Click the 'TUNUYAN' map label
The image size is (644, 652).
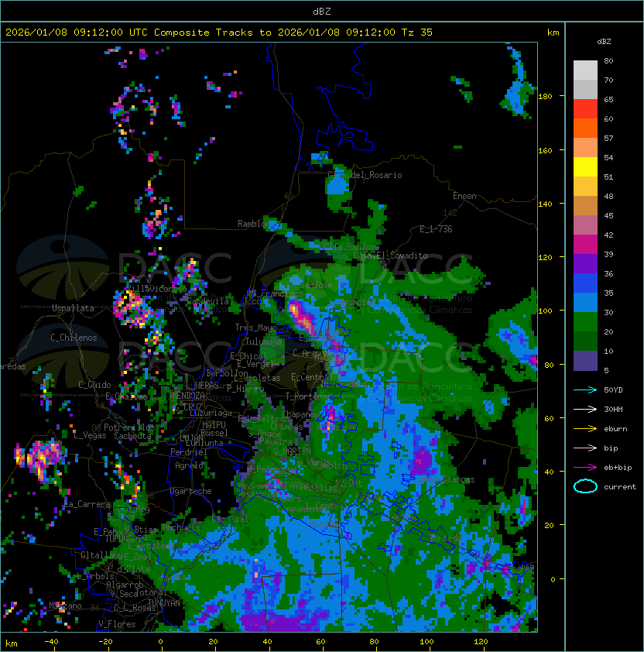164,603
